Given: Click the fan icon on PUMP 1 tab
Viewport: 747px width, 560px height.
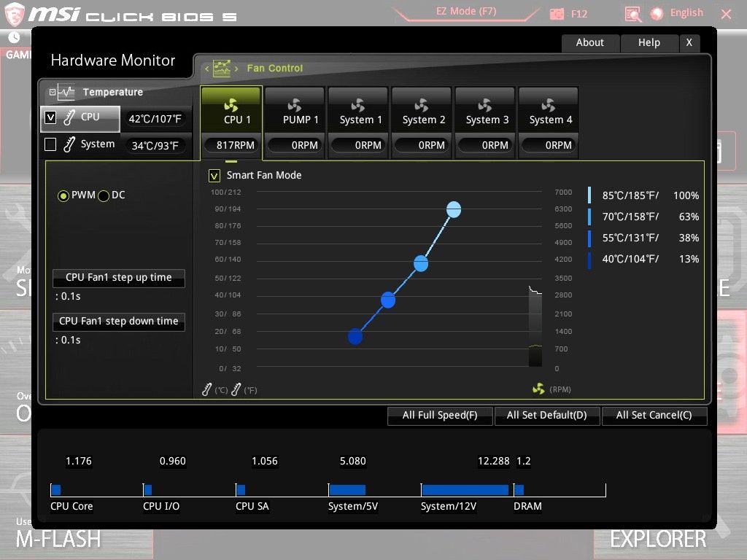Looking at the screenshot, I should pyautogui.click(x=295, y=105).
